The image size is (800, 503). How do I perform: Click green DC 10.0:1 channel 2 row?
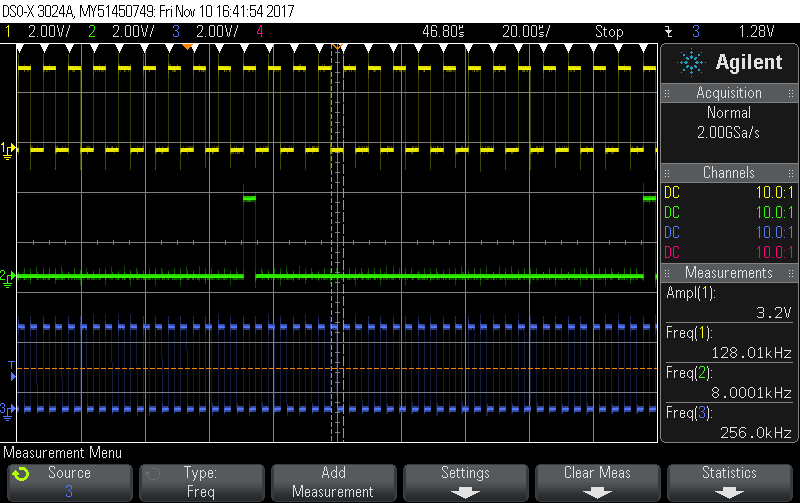pos(729,213)
